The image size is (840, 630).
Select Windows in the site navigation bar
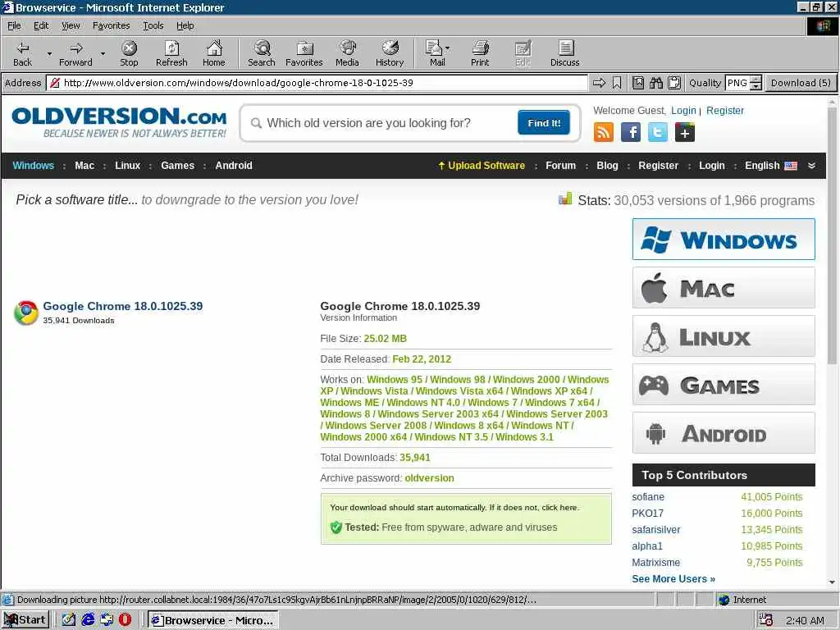click(33, 166)
